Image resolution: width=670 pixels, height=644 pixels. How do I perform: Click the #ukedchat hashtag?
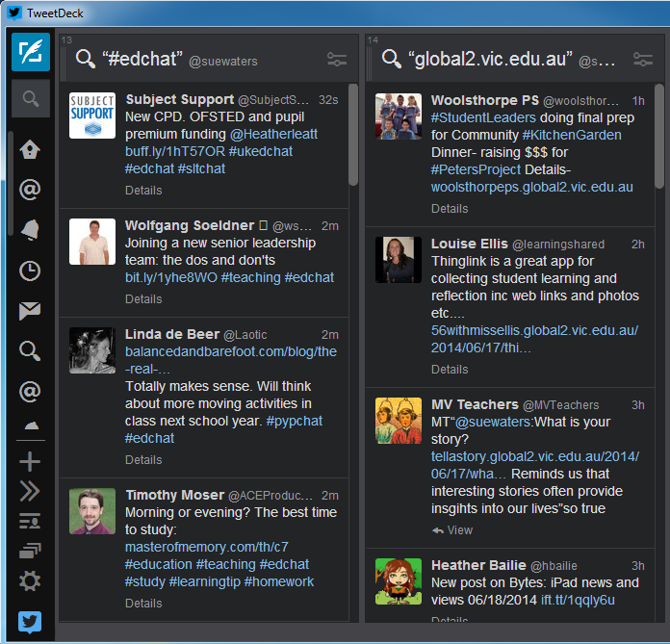click(x=261, y=151)
